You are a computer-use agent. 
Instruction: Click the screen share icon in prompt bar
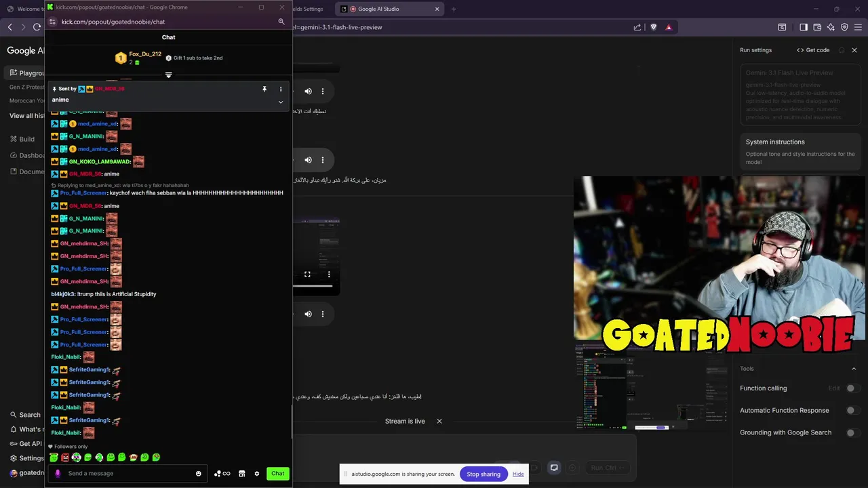tap(554, 467)
